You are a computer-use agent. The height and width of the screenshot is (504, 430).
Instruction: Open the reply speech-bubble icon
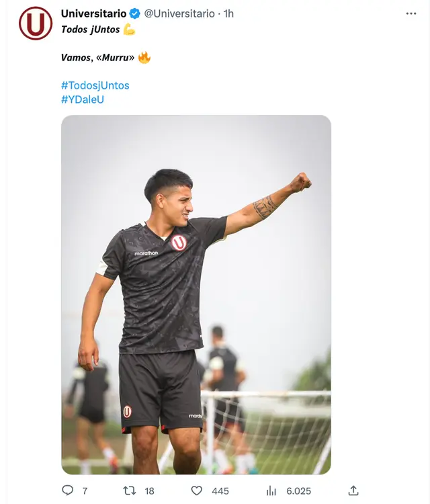67,491
